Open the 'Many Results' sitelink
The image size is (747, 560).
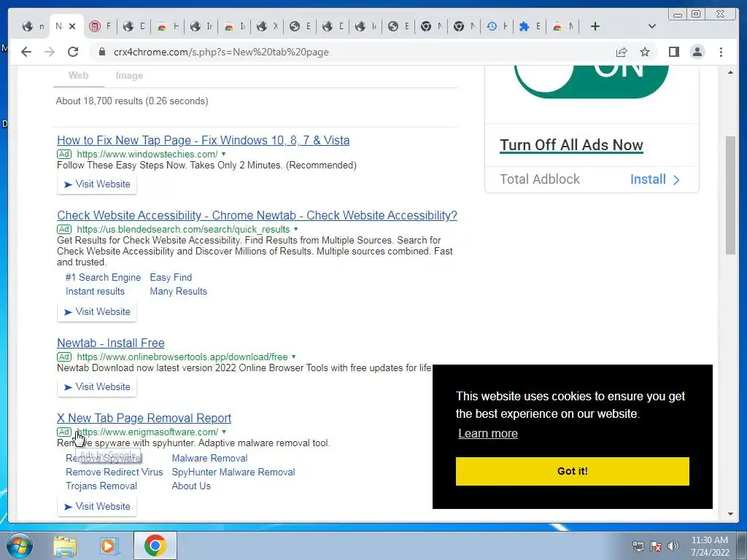pos(178,291)
